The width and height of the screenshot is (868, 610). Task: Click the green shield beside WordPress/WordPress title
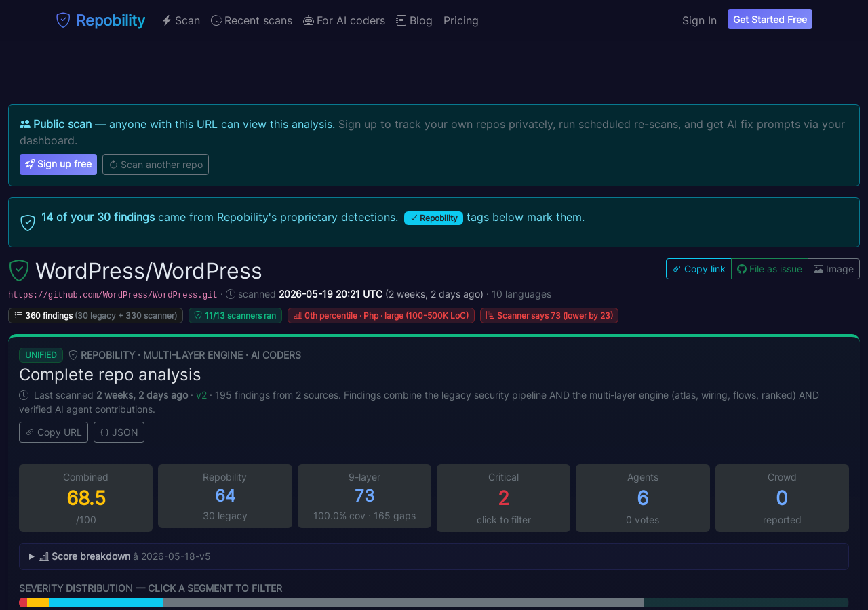point(19,270)
